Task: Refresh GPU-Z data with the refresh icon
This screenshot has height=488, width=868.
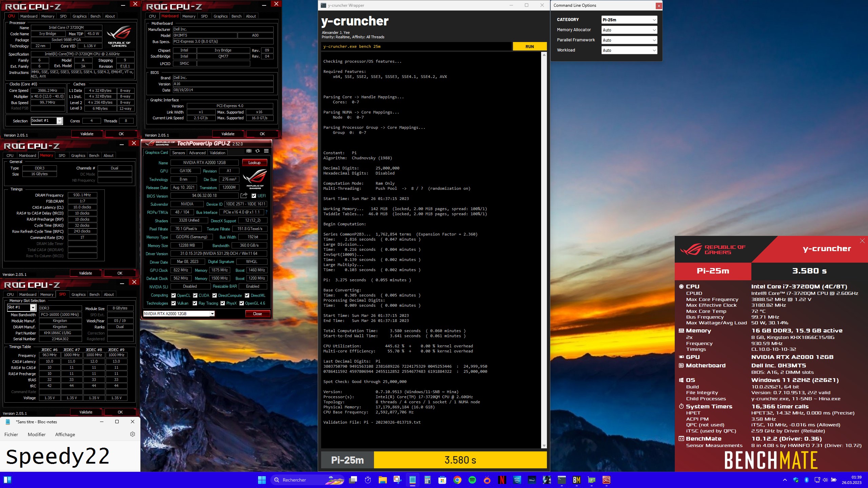Action: [x=258, y=151]
